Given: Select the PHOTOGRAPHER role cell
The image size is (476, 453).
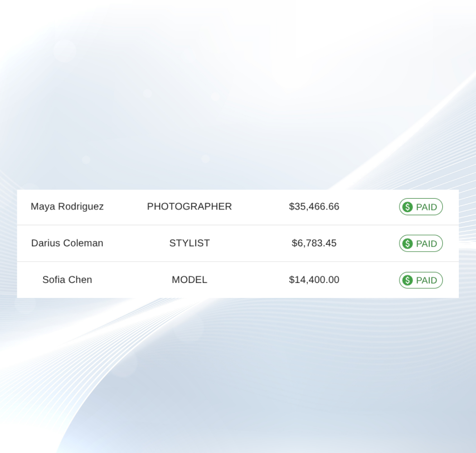Looking at the screenshot, I should coord(189,207).
